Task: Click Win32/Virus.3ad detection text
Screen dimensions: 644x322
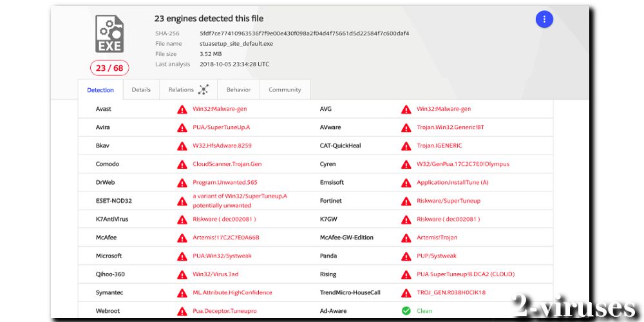Action: coord(216,274)
